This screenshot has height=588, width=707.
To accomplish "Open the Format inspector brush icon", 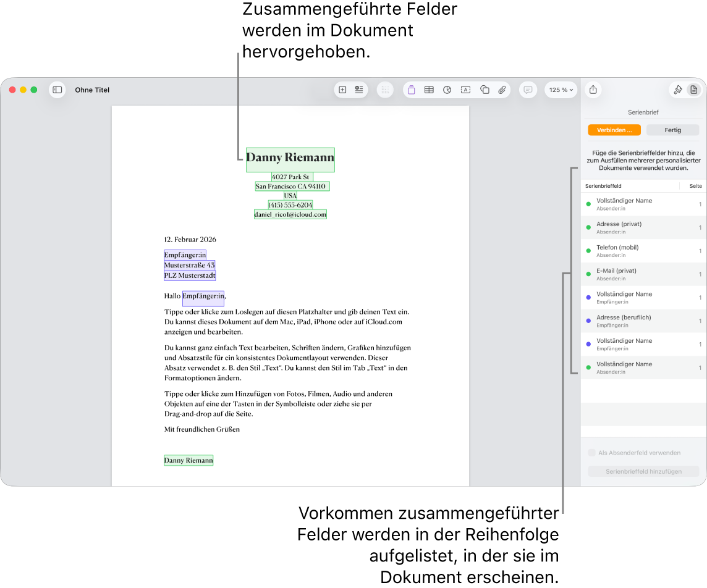I will (678, 90).
